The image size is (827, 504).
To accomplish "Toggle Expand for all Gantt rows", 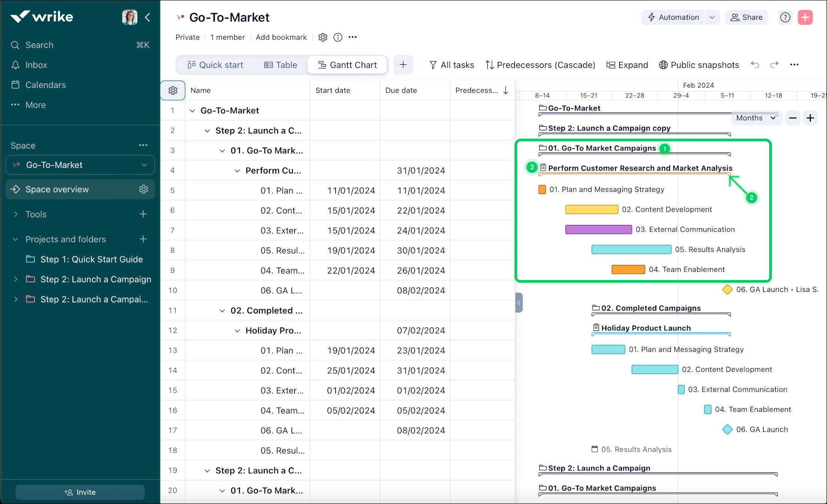I will coord(627,65).
